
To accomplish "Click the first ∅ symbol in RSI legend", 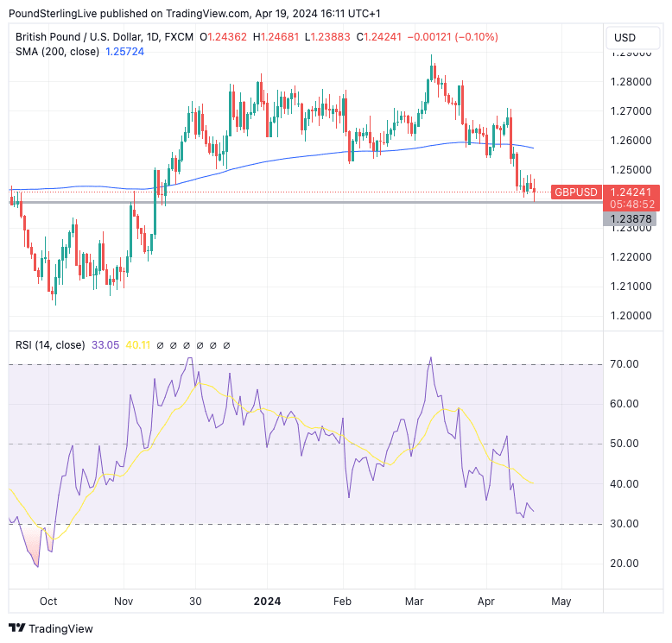I will tap(162, 345).
